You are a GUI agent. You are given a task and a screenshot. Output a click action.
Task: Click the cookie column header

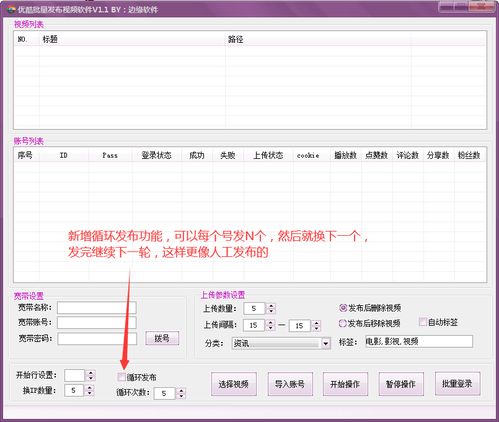(312, 155)
